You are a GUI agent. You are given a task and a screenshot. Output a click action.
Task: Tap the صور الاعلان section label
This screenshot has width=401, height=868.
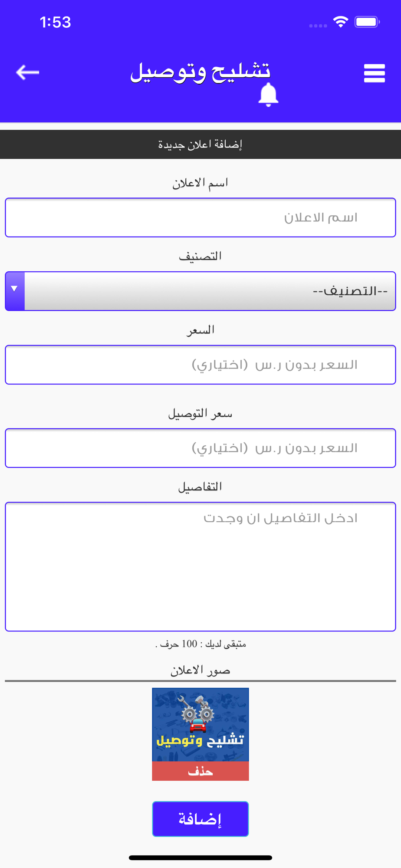click(x=200, y=671)
